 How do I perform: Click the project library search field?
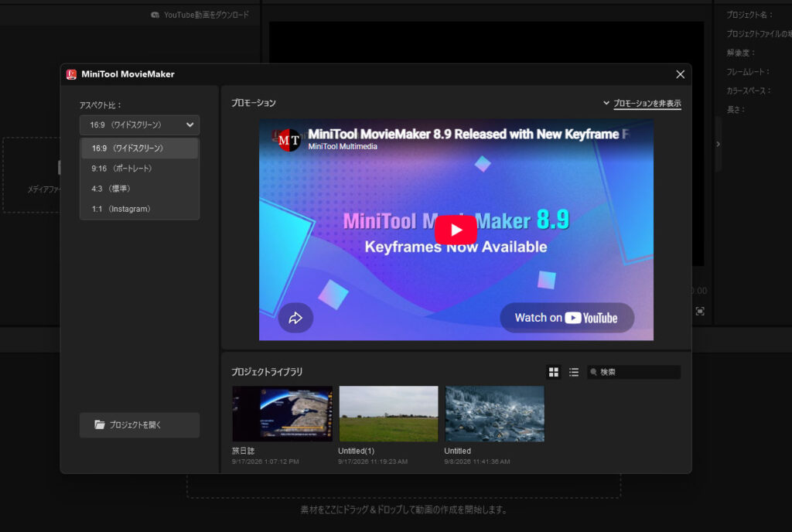coord(634,372)
